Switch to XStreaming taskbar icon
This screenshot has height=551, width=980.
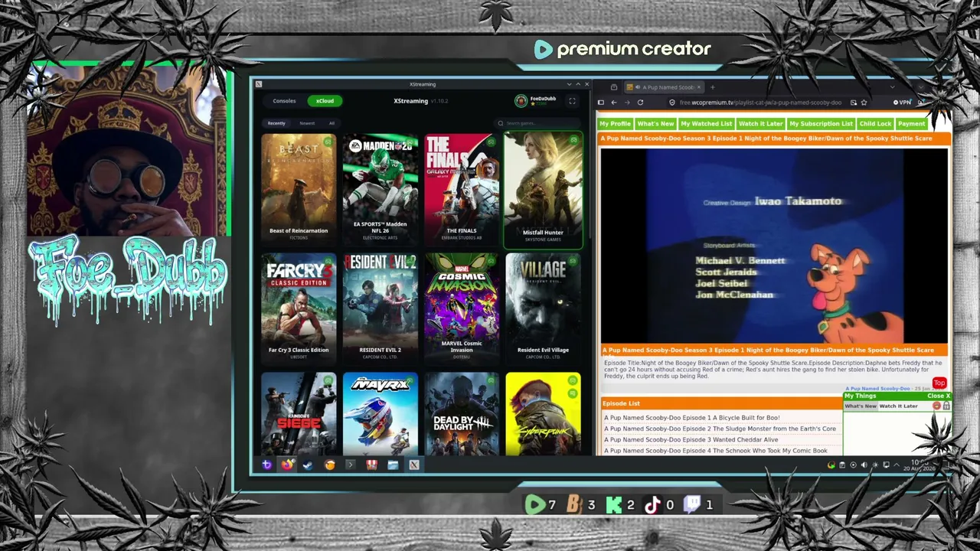pos(414,465)
